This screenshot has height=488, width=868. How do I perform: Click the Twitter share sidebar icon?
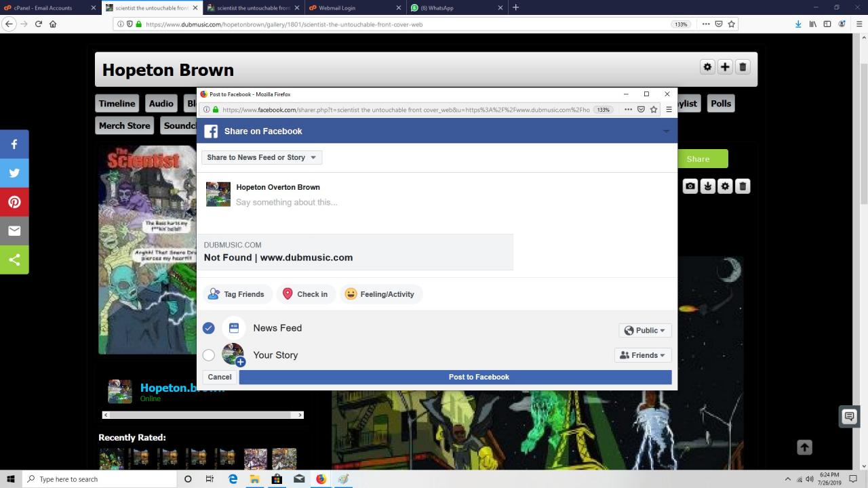pos(14,173)
